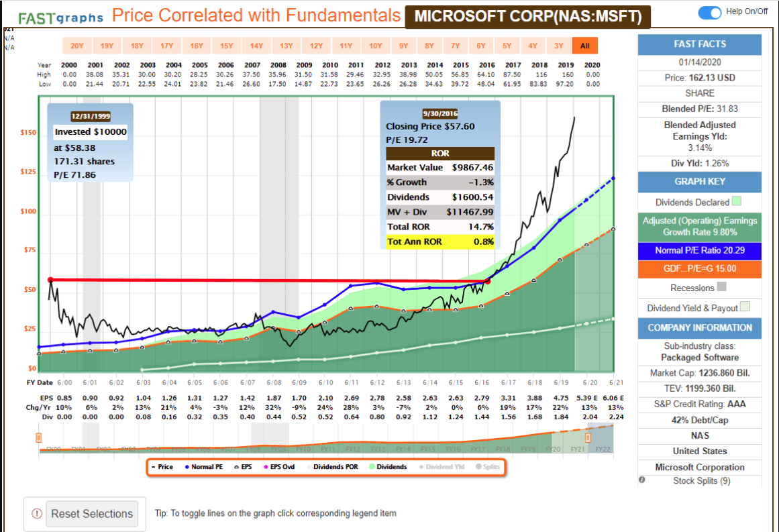779x532 pixels.
Task: Click the Tot Ann ROR 0.8% row
Action: point(440,242)
